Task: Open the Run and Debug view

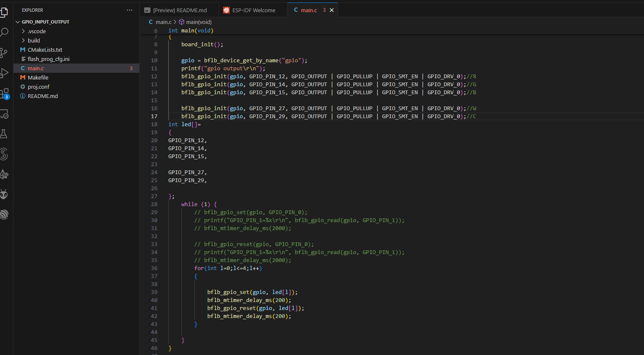Action: pos(4,73)
